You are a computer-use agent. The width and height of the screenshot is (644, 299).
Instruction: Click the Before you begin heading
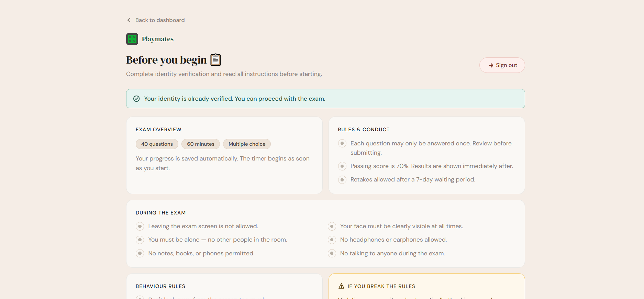click(x=166, y=60)
